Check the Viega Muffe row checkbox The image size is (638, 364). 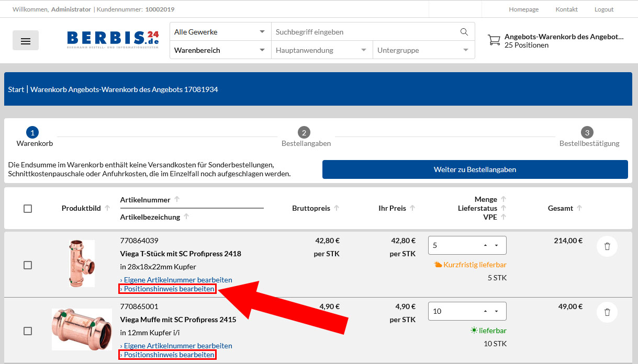[x=28, y=331]
